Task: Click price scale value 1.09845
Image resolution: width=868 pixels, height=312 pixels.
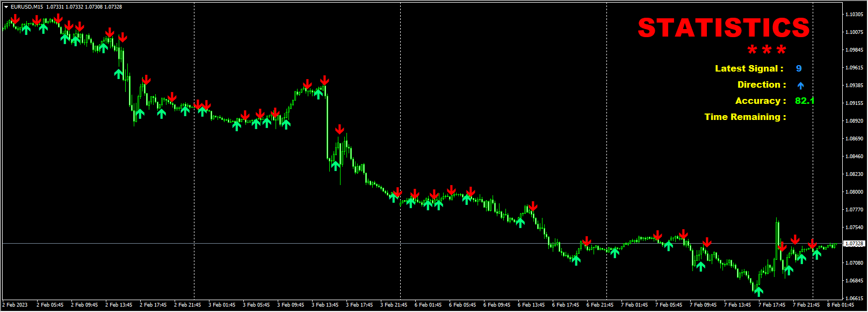Action: [854, 50]
